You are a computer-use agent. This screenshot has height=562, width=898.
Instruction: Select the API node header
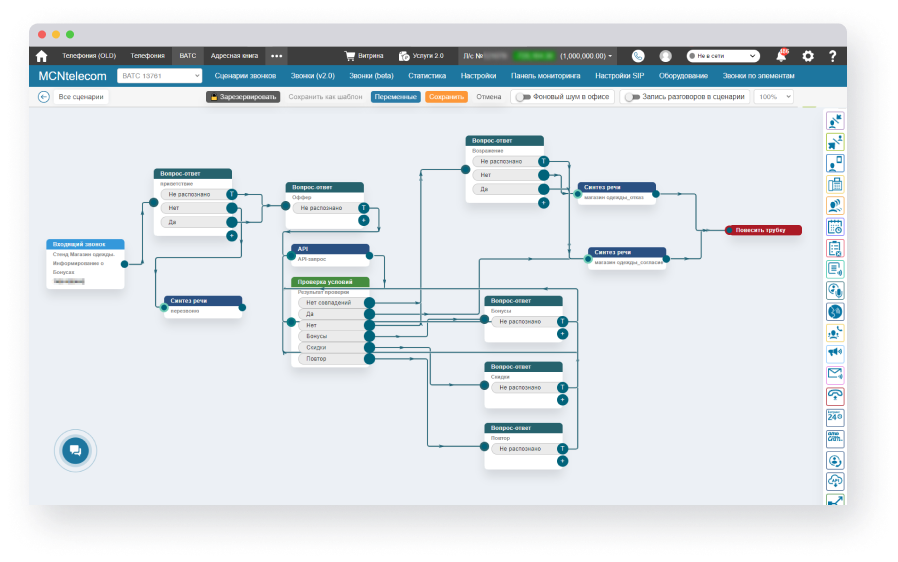pyautogui.click(x=330, y=249)
